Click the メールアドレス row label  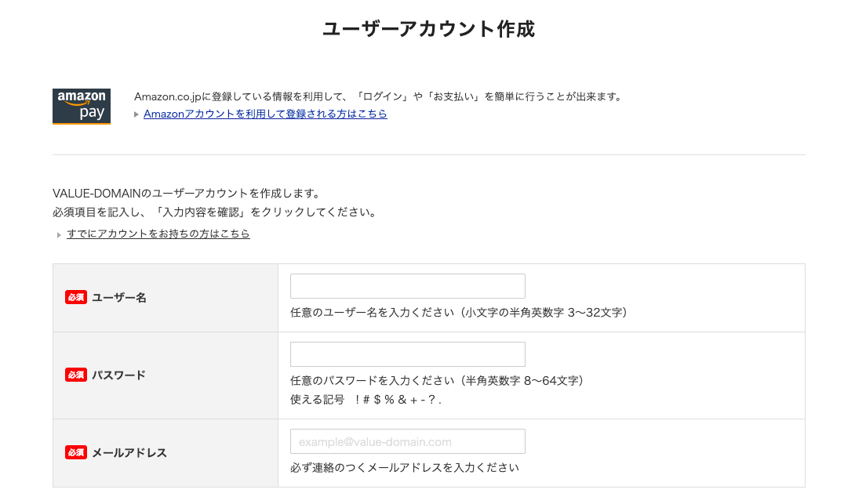129,452
